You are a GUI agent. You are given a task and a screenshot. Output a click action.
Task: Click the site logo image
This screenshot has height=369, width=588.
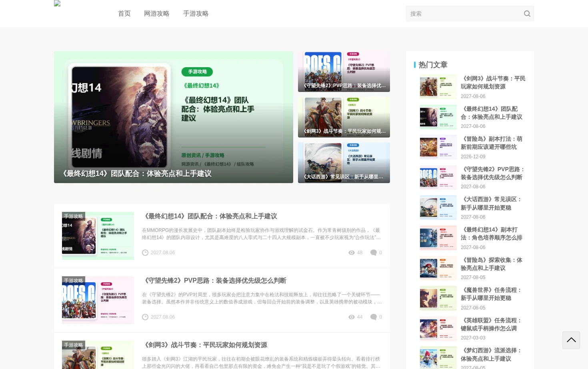pyautogui.click(x=57, y=3)
